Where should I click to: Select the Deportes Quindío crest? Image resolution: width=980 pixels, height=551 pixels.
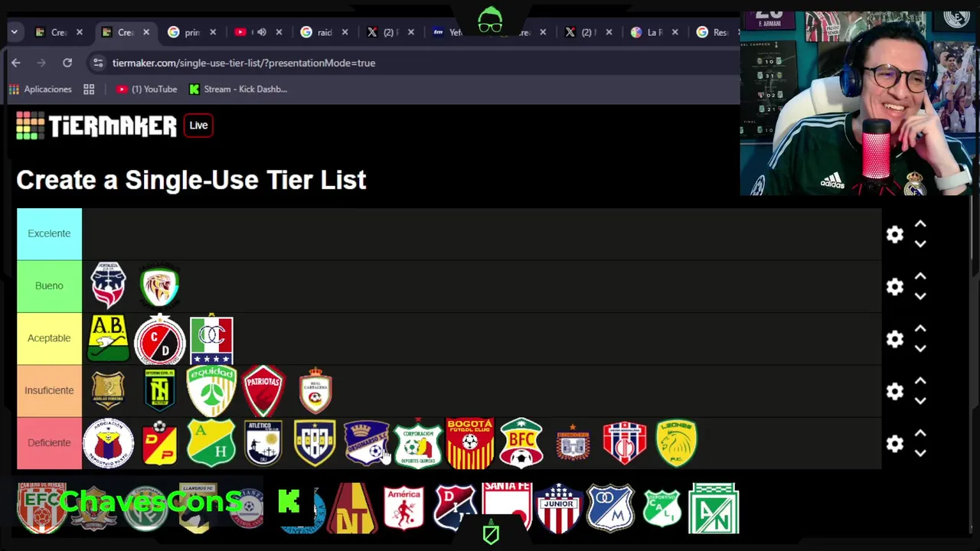point(418,443)
